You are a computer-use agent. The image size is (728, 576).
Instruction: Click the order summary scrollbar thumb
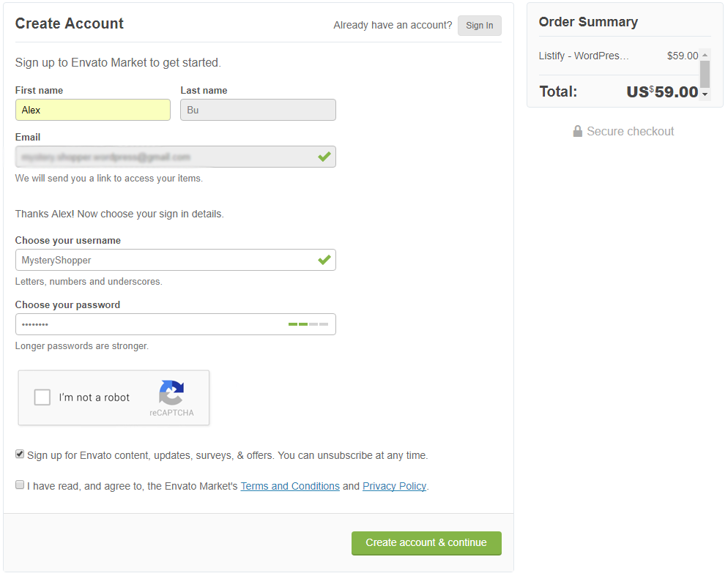click(x=705, y=73)
